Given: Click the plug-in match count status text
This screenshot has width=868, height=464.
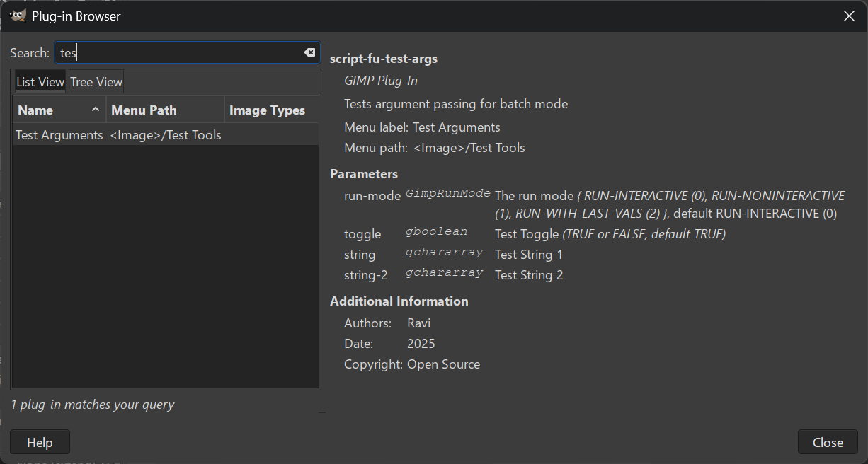Looking at the screenshot, I should coord(93,405).
